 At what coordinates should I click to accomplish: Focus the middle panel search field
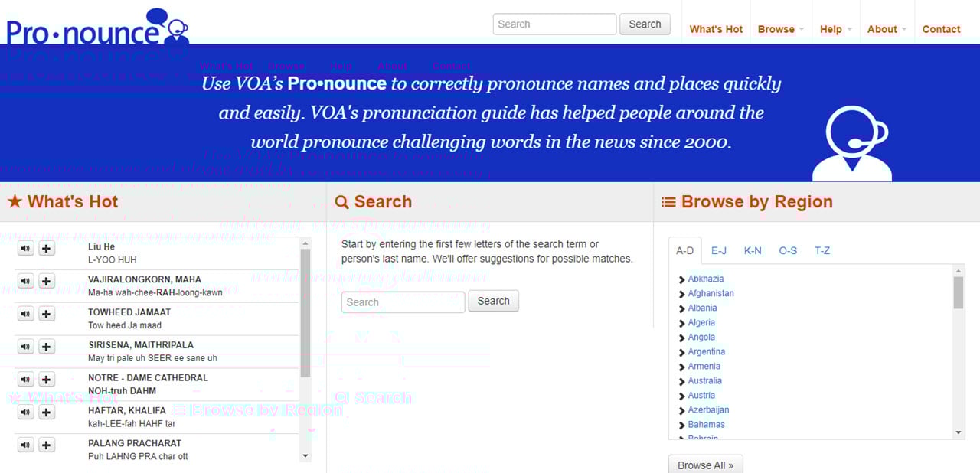pos(403,302)
